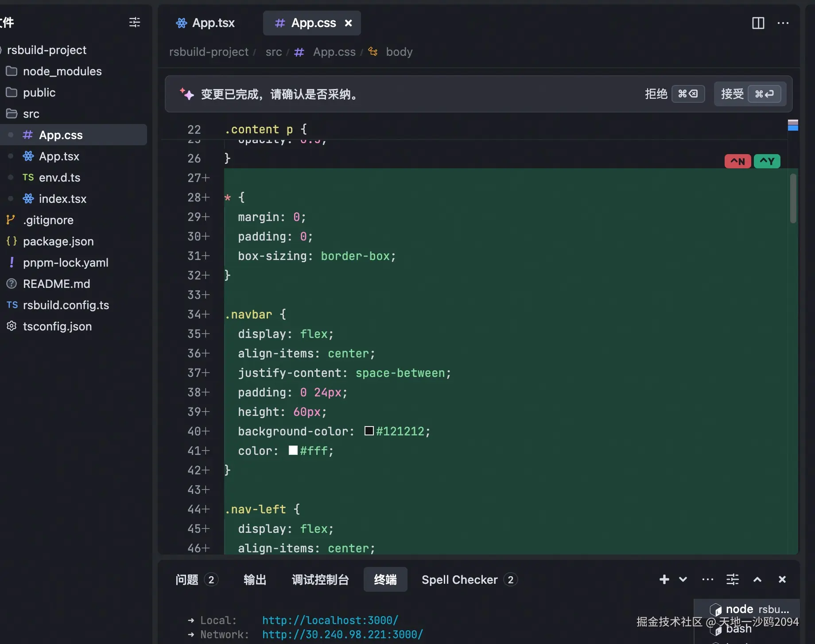815x644 pixels.
Task: Add a new terminal with plus icon
Action: point(664,579)
